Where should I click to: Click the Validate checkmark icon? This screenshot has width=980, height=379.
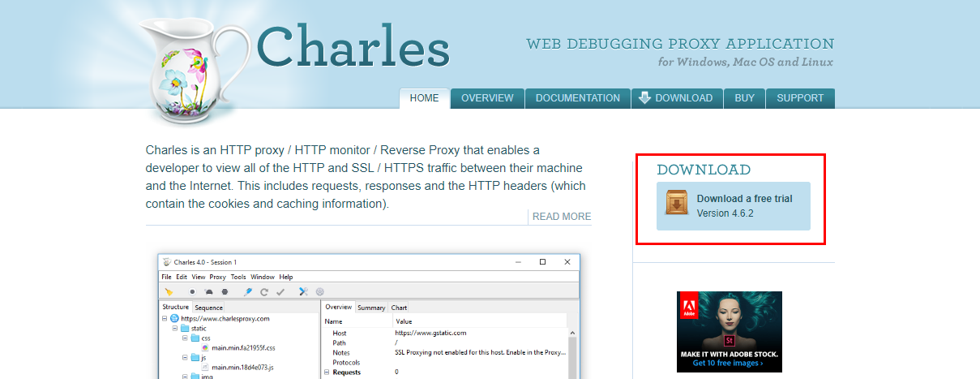280,291
